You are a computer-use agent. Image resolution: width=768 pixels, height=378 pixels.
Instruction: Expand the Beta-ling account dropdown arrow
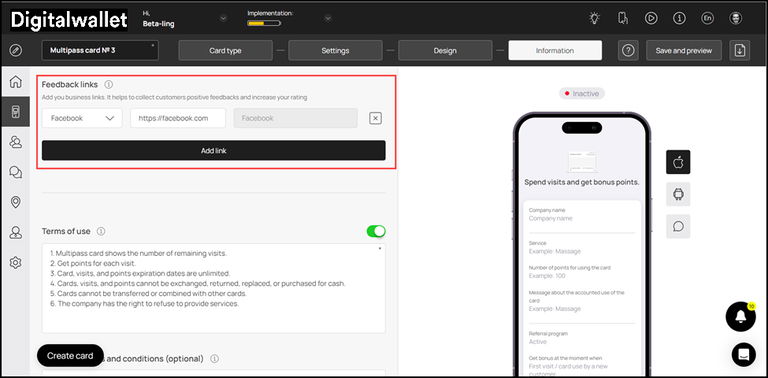[223, 19]
